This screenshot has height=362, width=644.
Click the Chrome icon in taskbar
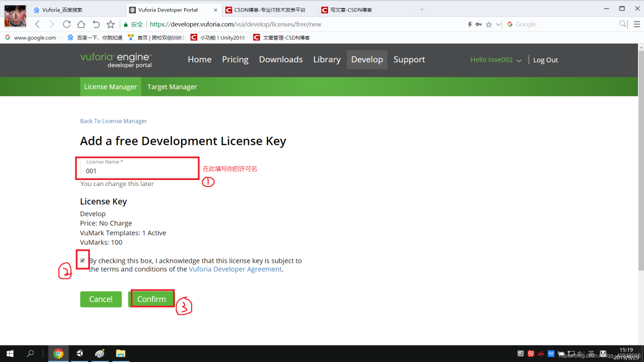[58, 353]
